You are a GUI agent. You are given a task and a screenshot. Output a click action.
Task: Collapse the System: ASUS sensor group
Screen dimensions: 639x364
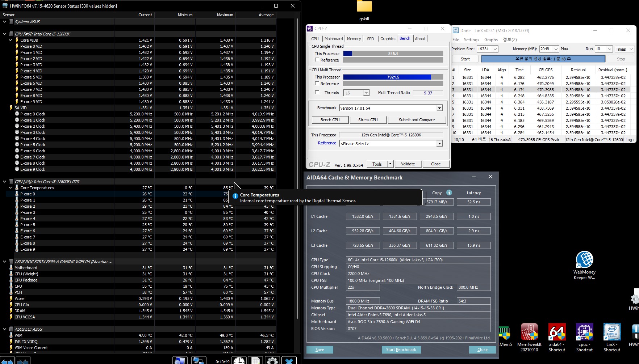click(x=4, y=22)
